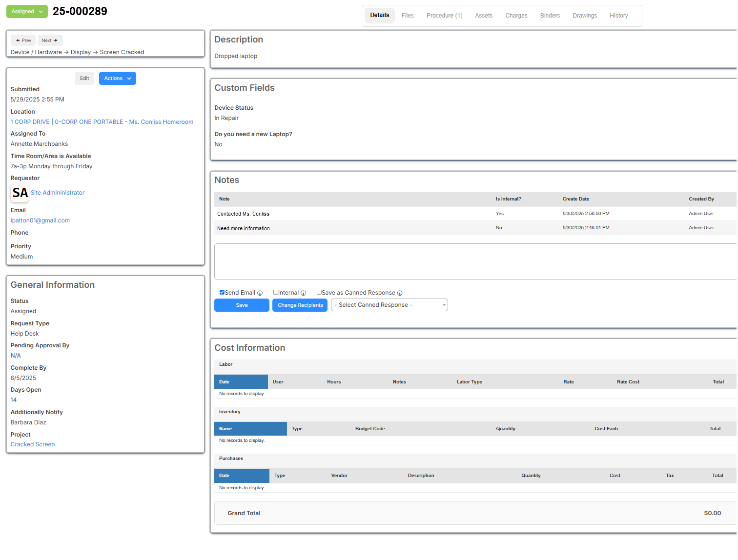Click the Tax column header
Image resolution: width=738 pixels, height=560 pixels.
[x=670, y=476]
